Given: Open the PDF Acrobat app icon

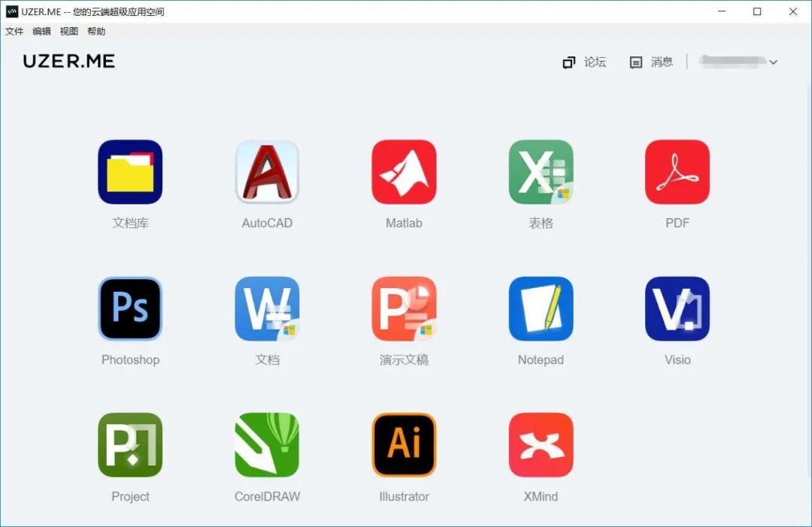Looking at the screenshot, I should coord(677,172).
